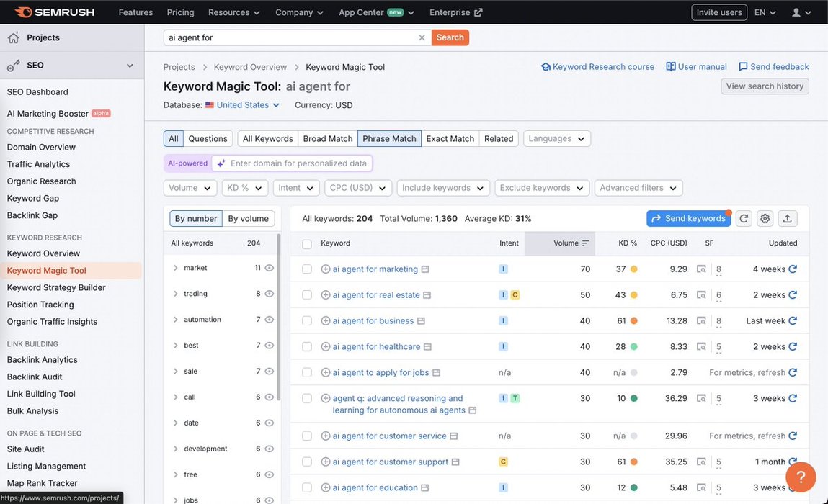
Task: Open the Include keywords dropdown
Action: (x=443, y=188)
